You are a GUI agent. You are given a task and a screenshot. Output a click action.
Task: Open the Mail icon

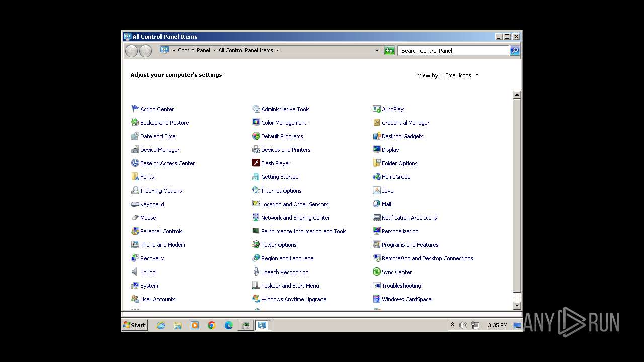click(376, 204)
